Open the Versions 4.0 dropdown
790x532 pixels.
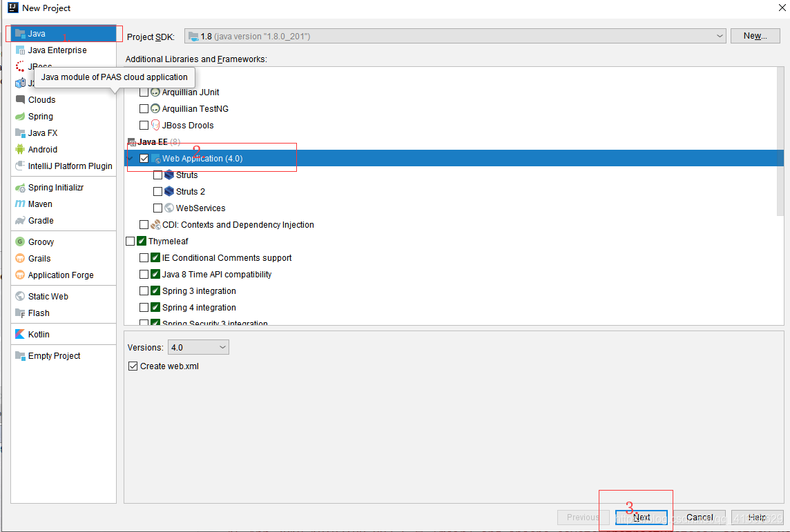tap(198, 347)
